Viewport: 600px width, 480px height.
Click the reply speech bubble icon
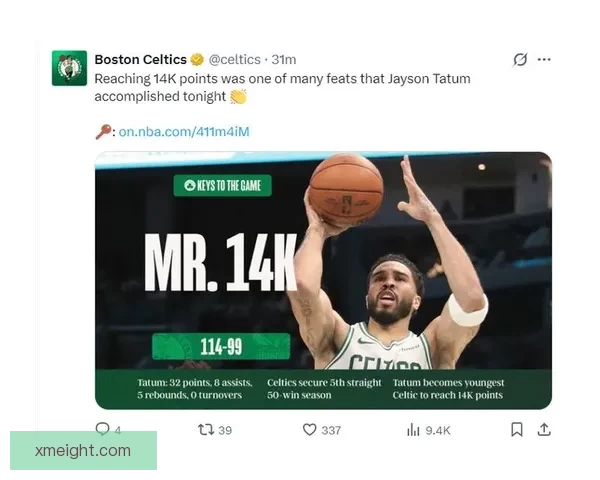click(x=103, y=429)
